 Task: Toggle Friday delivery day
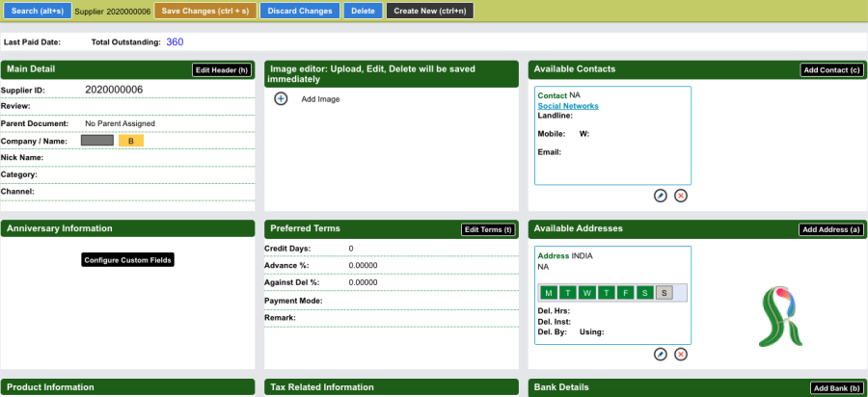(x=626, y=293)
